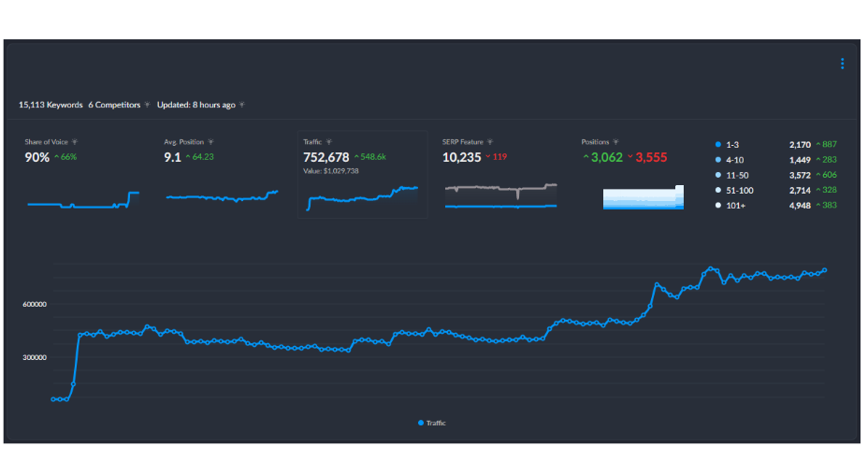Click the 4-10 positions color dot
Viewport: 868px width, 475px height.
717,160
